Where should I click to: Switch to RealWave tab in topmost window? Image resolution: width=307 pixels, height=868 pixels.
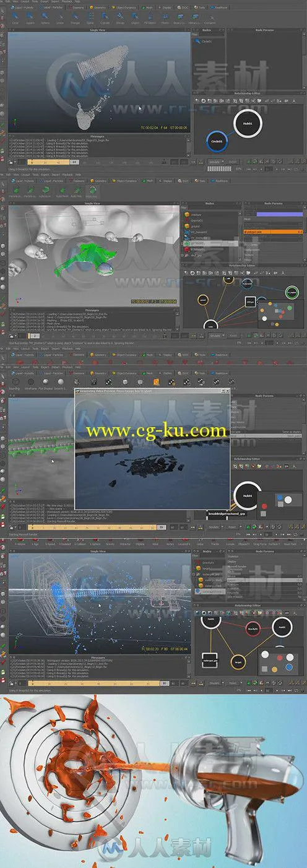[218, 7]
